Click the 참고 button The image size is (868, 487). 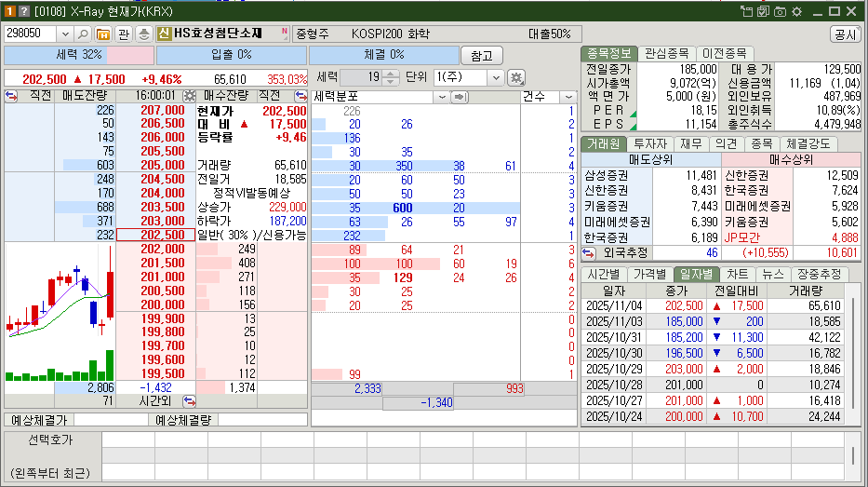pos(482,55)
